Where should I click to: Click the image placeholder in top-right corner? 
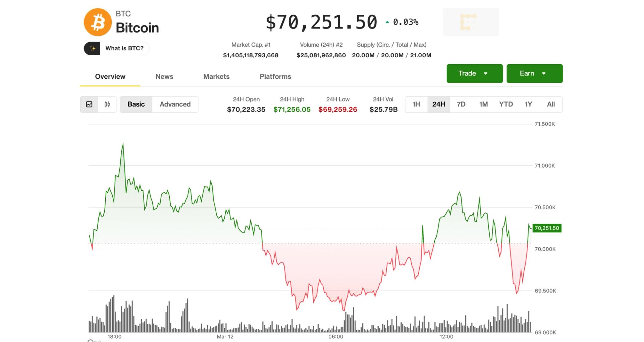(471, 22)
